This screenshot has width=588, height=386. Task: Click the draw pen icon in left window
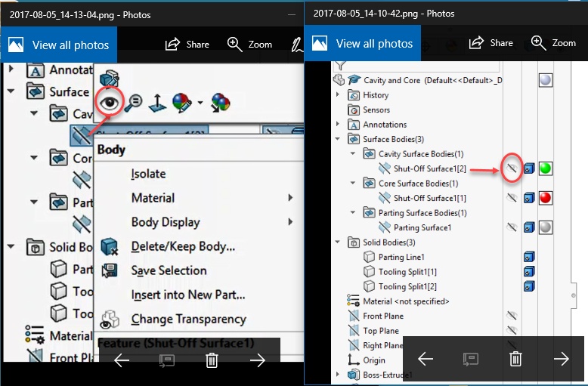pos(297,45)
